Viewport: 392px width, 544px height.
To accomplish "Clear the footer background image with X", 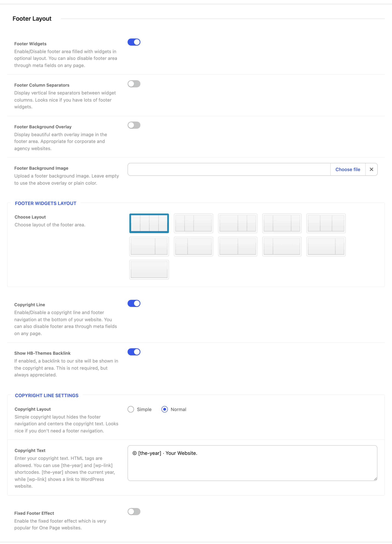I will click(x=371, y=169).
